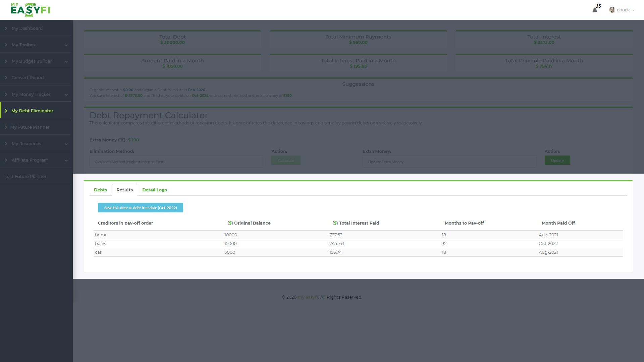Expand the My Money Tracker arrow

point(66,95)
